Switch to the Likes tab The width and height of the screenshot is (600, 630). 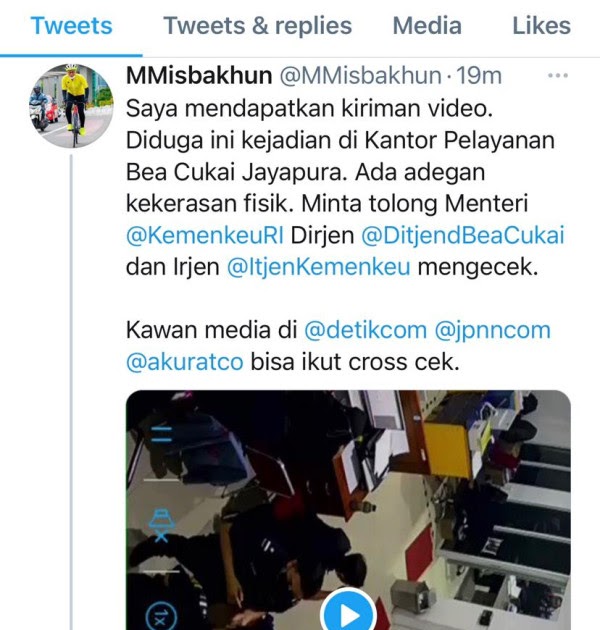pyautogui.click(x=541, y=26)
